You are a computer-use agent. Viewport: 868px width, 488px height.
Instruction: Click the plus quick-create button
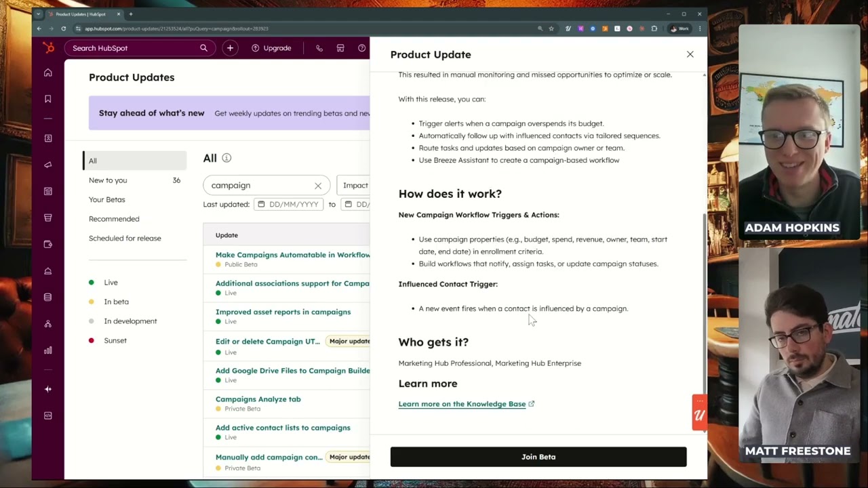[230, 48]
